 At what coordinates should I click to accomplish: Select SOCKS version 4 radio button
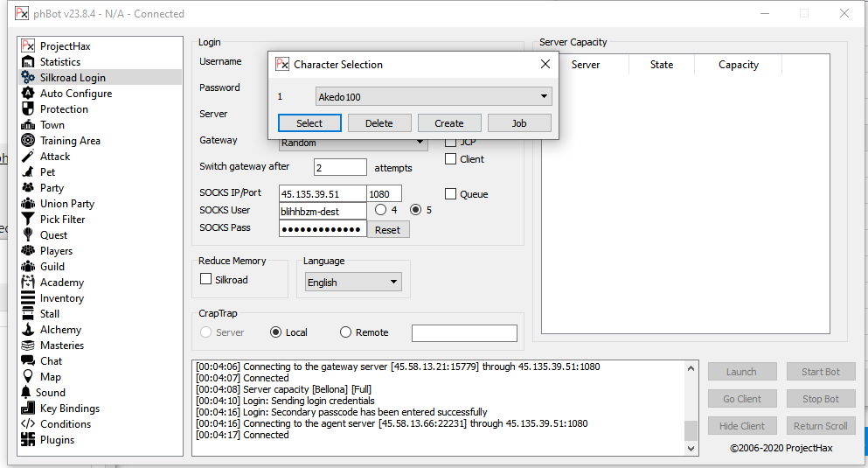click(x=380, y=210)
